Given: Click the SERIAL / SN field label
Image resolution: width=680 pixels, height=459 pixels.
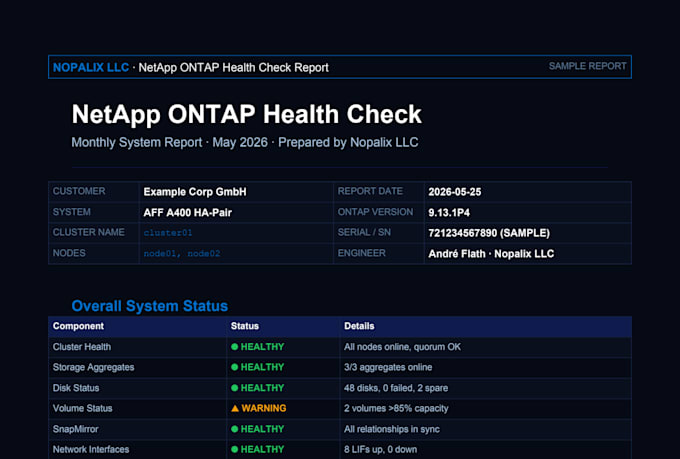Looking at the screenshot, I should [x=364, y=233].
